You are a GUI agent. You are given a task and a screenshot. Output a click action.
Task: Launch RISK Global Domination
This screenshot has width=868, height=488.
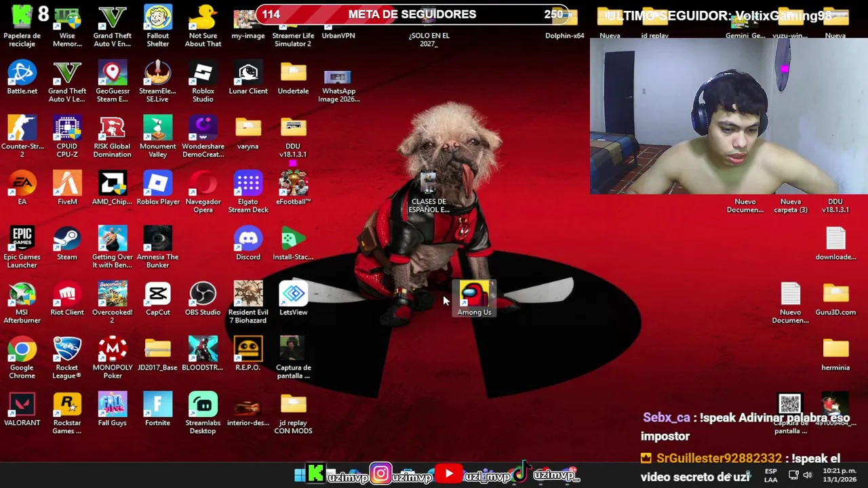coord(113,137)
